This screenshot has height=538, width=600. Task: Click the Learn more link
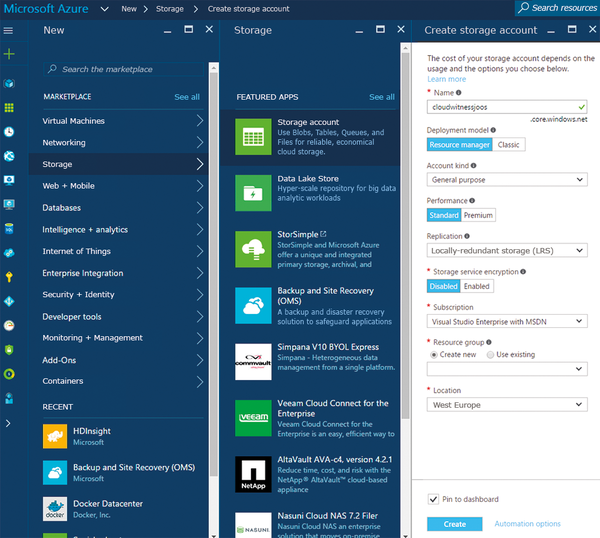coord(447,79)
